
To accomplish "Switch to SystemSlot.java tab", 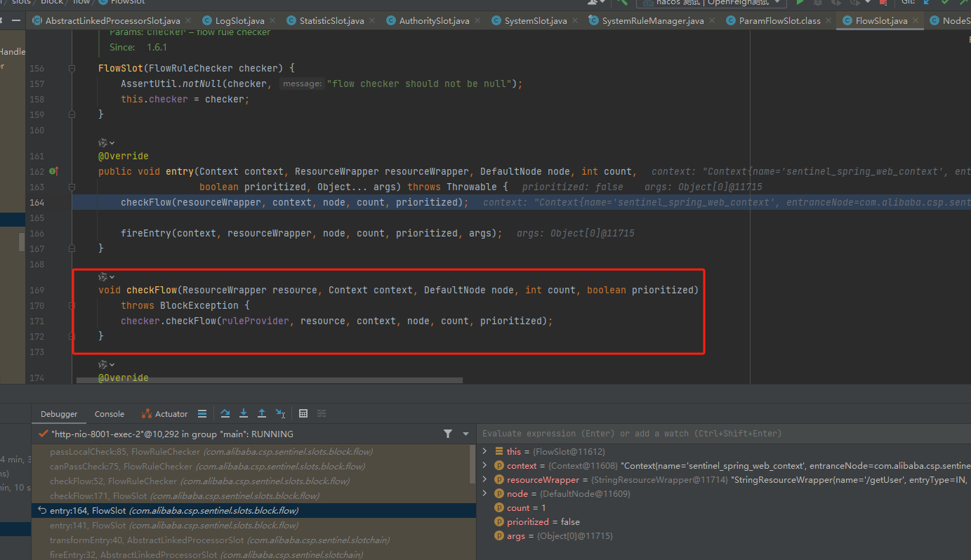I will coord(535,20).
